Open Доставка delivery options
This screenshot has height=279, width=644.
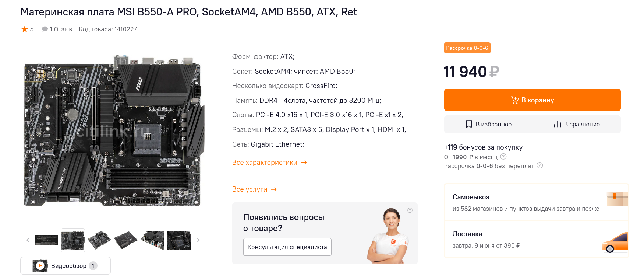click(x=467, y=234)
